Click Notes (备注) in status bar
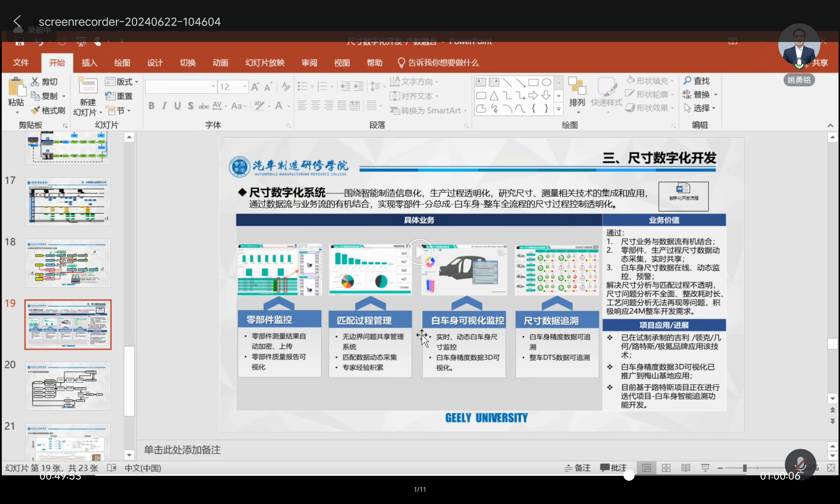 (577, 468)
